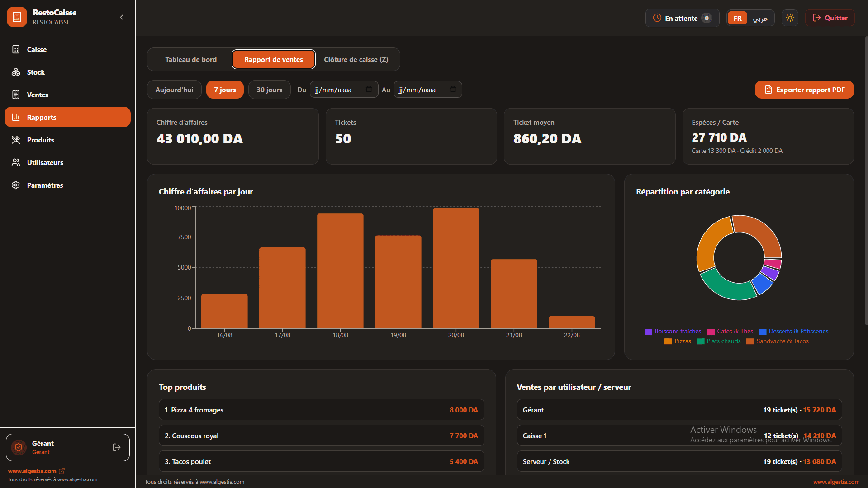
Task: Click the Quitter button
Action: pos(830,18)
